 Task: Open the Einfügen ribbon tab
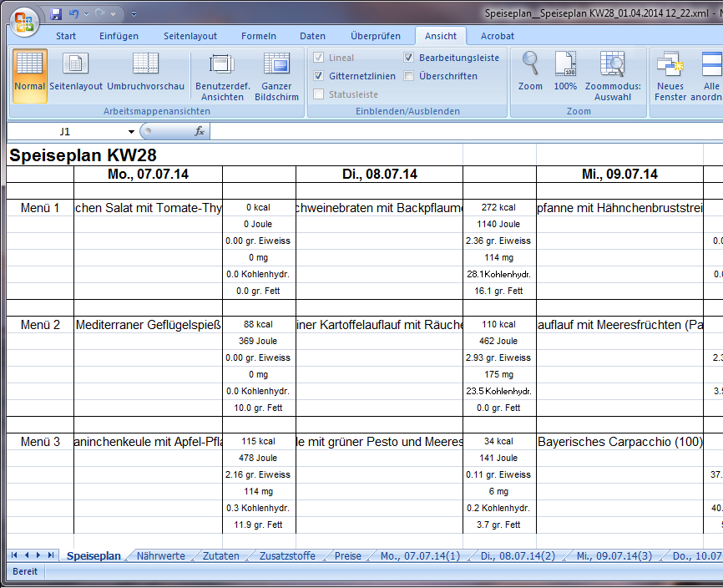119,36
